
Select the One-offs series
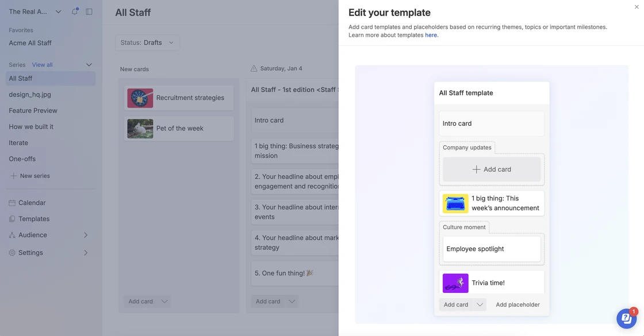[22, 159]
